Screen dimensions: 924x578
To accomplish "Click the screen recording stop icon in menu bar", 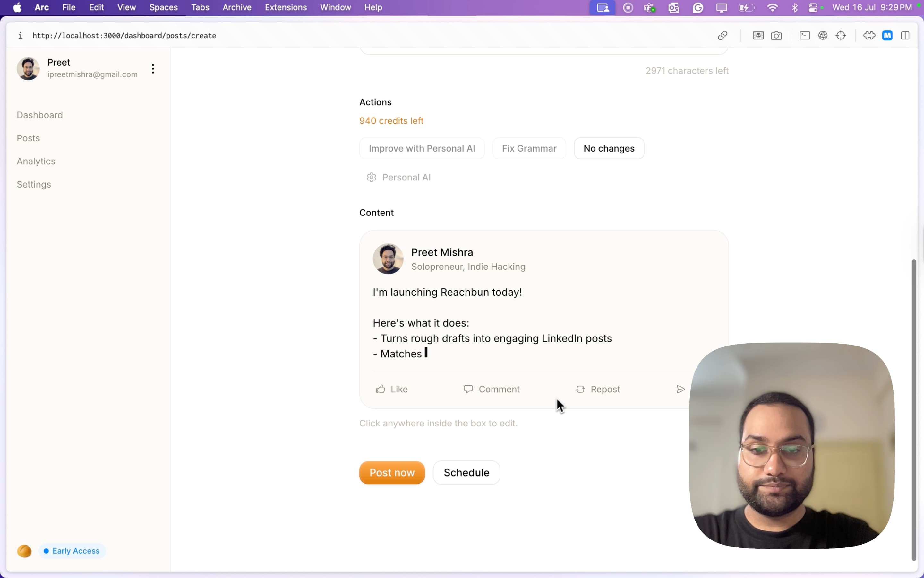I will pyautogui.click(x=628, y=8).
